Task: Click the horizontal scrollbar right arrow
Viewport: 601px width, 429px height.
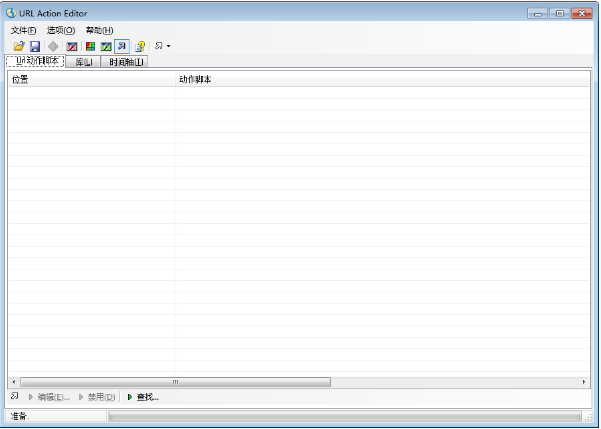Action: coord(584,382)
